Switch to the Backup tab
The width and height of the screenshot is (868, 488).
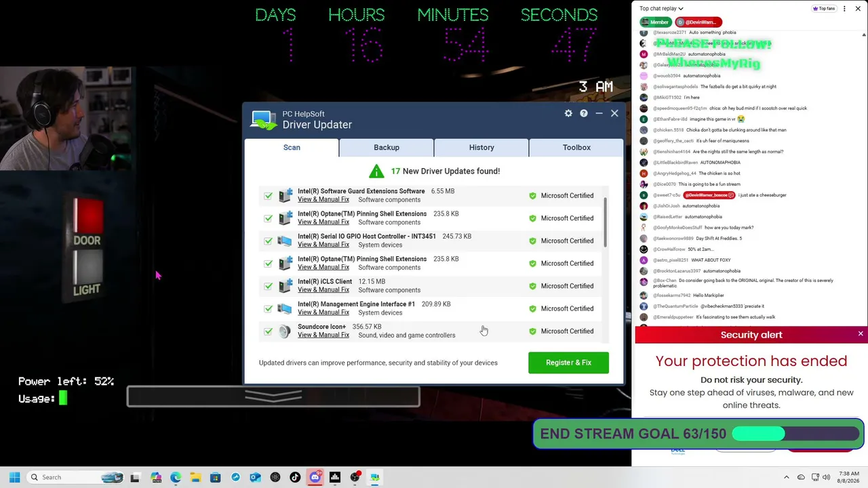coord(387,147)
